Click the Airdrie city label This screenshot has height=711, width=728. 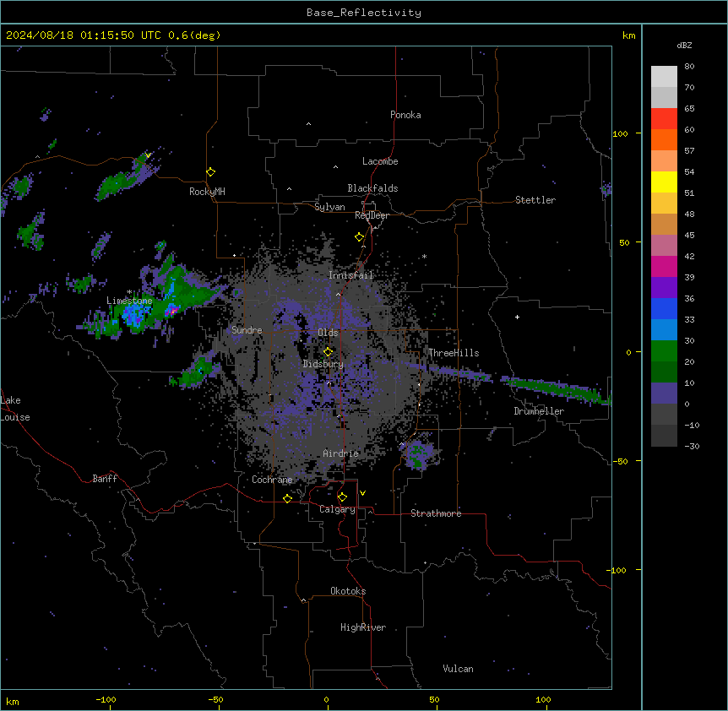coord(341,453)
